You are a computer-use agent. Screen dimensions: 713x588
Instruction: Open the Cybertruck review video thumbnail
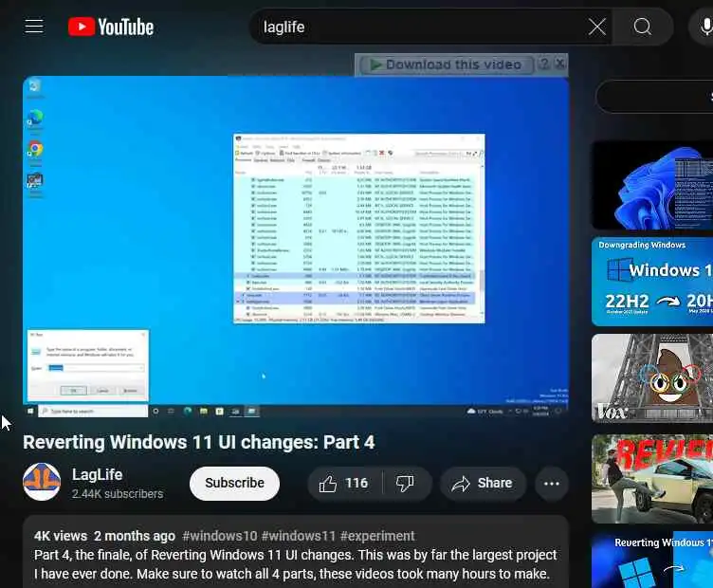click(652, 479)
